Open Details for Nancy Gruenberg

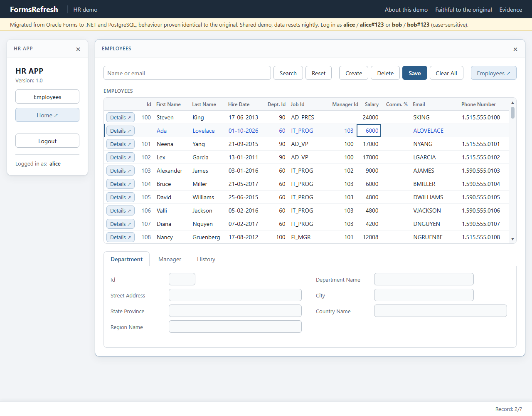click(x=121, y=238)
